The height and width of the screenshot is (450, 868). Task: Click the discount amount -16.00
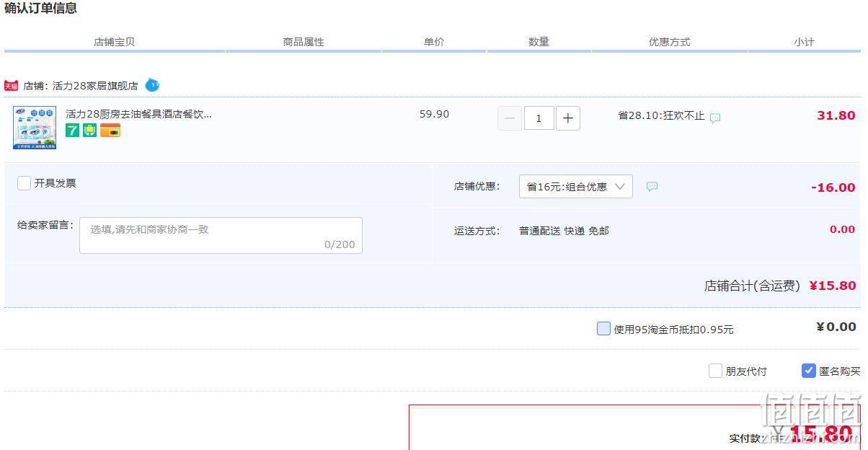coord(833,187)
